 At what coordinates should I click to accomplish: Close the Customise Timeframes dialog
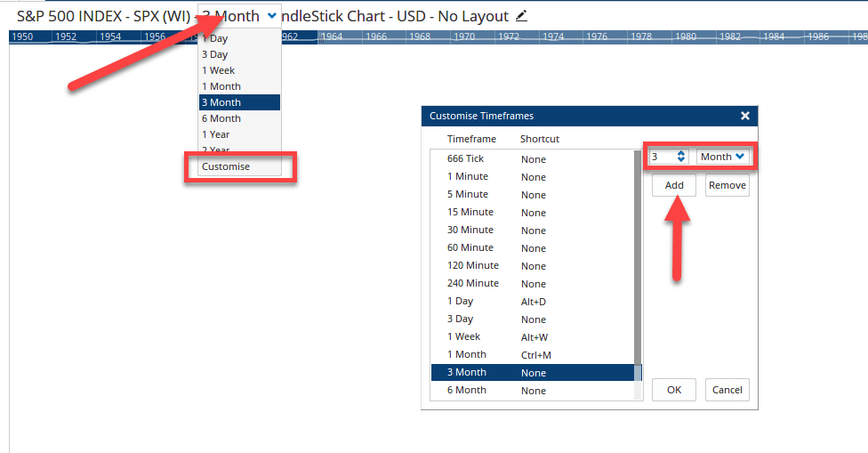pos(745,116)
